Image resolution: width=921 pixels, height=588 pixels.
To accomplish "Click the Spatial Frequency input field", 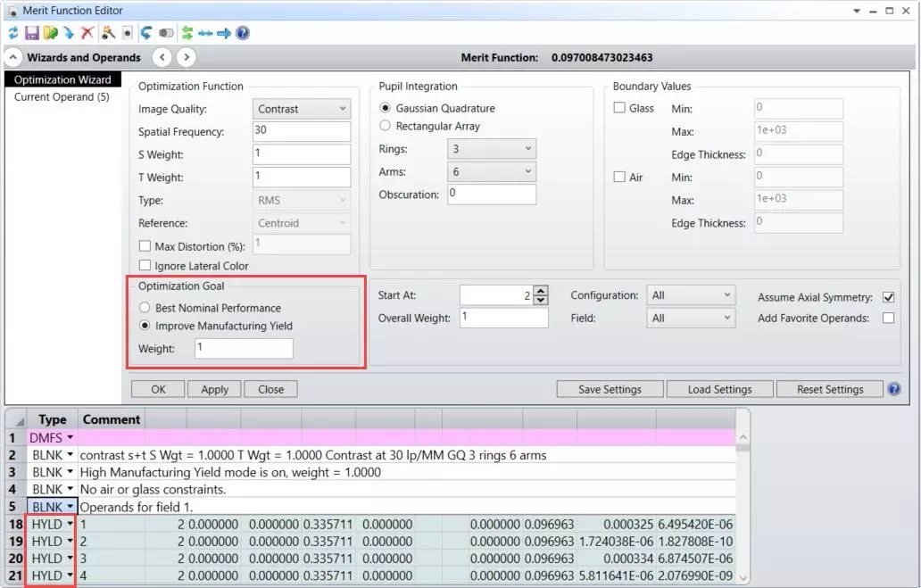I will pos(302,132).
